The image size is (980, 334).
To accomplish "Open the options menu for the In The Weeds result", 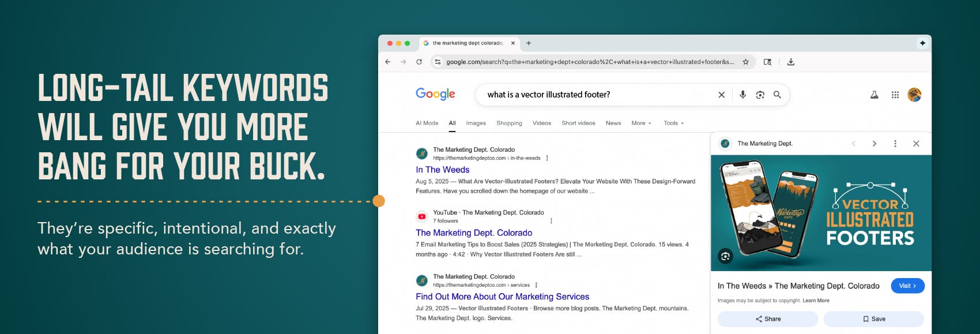I will point(547,158).
